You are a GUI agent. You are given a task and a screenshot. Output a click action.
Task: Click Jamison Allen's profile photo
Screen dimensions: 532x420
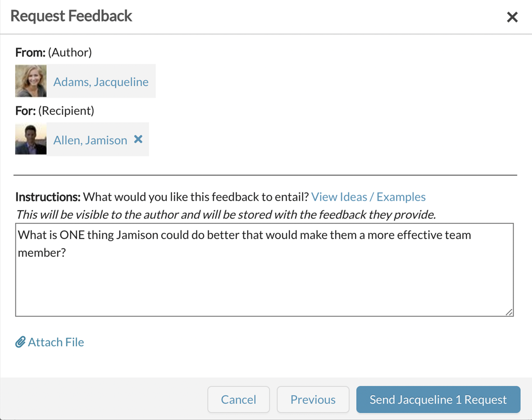[30, 139]
